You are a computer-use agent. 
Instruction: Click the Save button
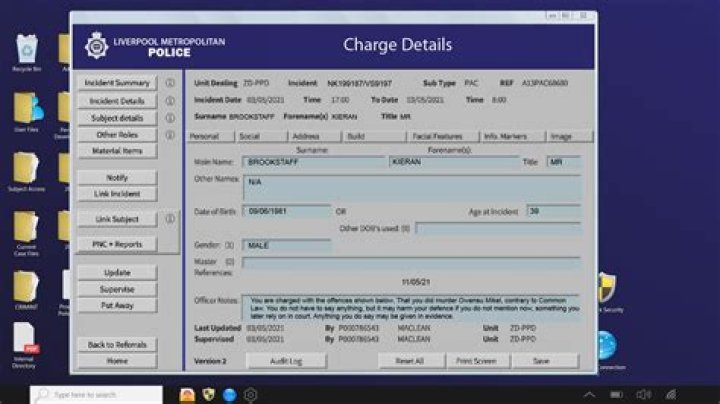541,360
